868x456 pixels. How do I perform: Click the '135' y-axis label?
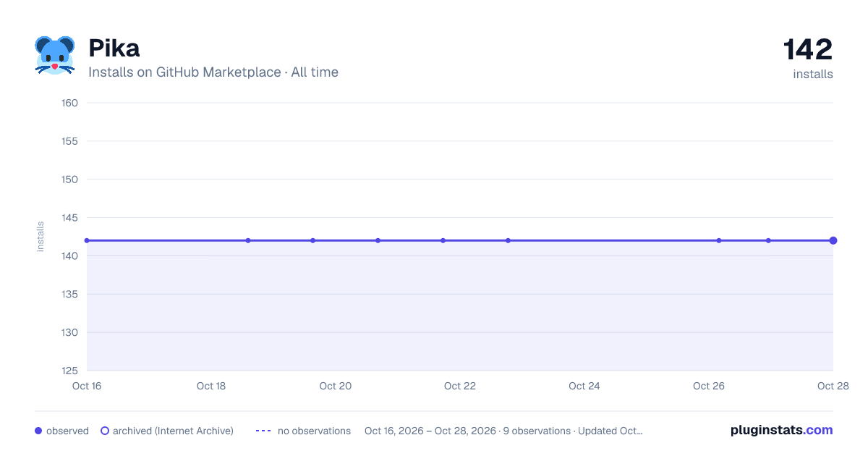pos(70,295)
